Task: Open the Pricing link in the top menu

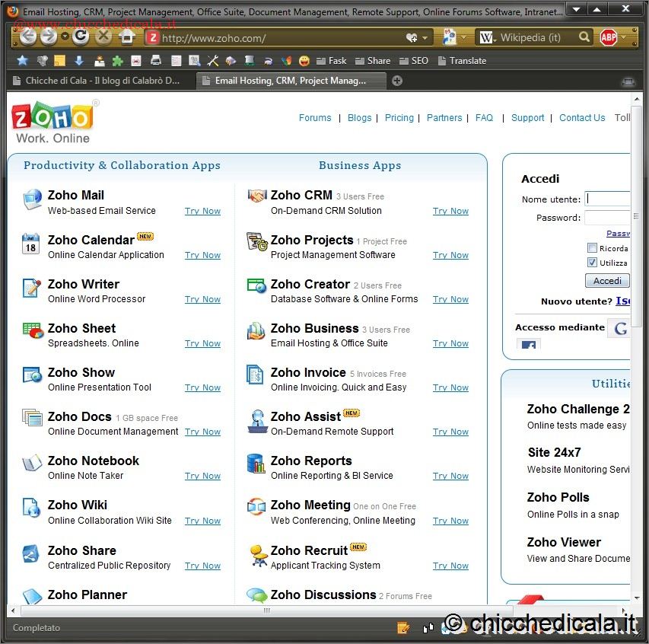Action: coord(399,118)
